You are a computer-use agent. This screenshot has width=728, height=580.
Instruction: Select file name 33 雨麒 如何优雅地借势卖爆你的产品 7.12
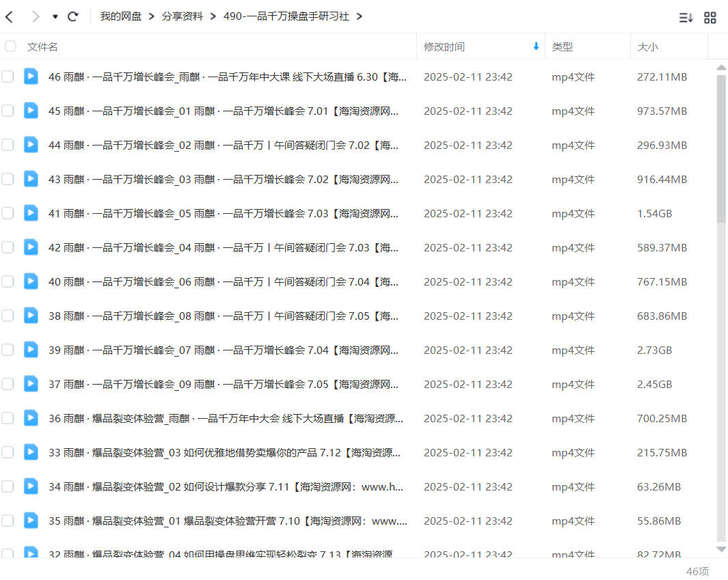click(x=224, y=453)
